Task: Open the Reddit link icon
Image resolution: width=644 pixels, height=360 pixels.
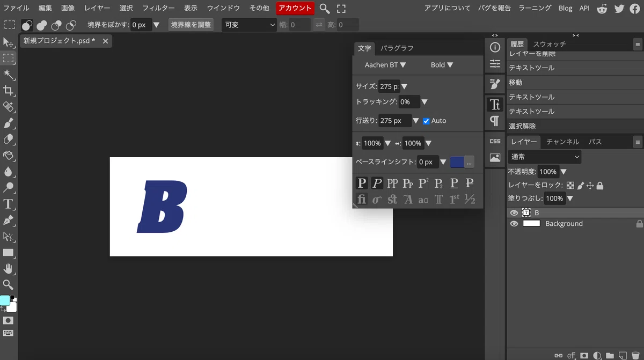Action: coord(602,8)
